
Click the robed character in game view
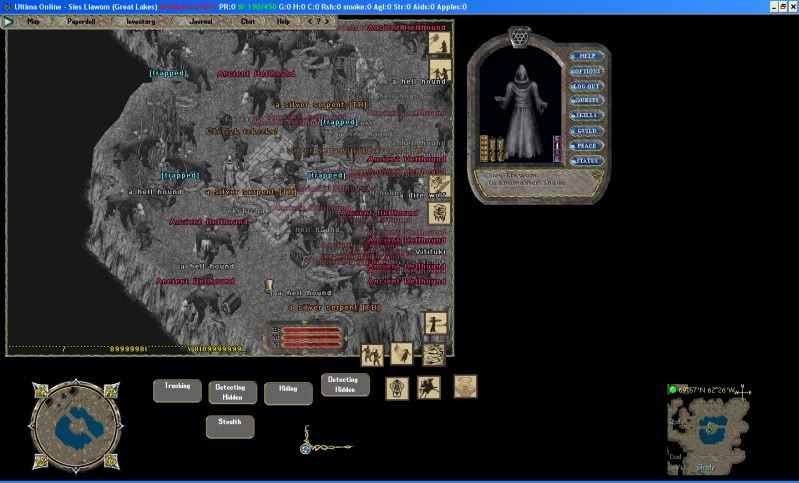coord(230,171)
